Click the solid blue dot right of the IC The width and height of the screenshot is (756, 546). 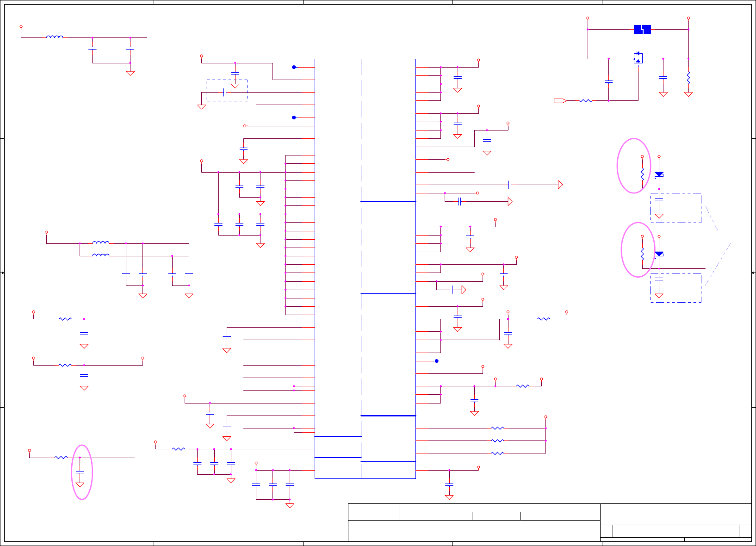click(x=436, y=361)
